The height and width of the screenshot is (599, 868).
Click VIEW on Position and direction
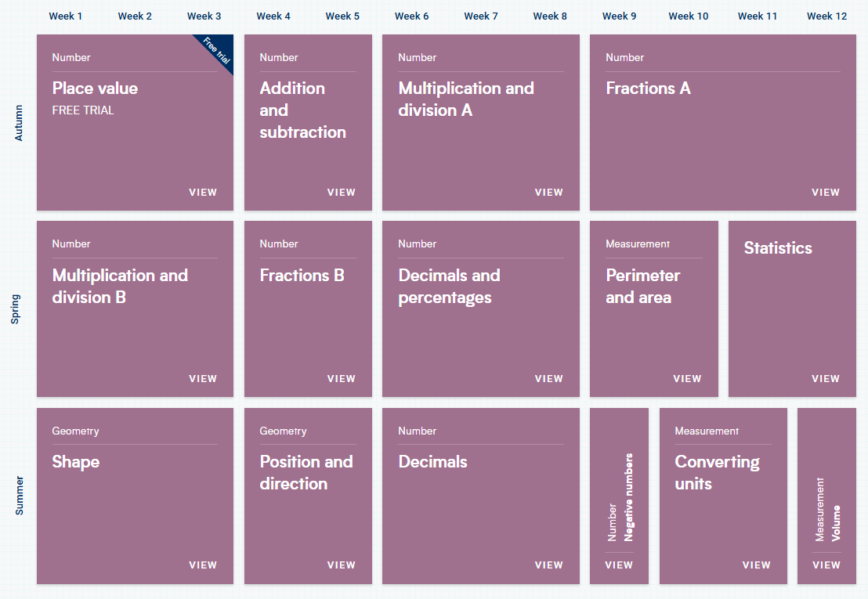click(x=341, y=565)
